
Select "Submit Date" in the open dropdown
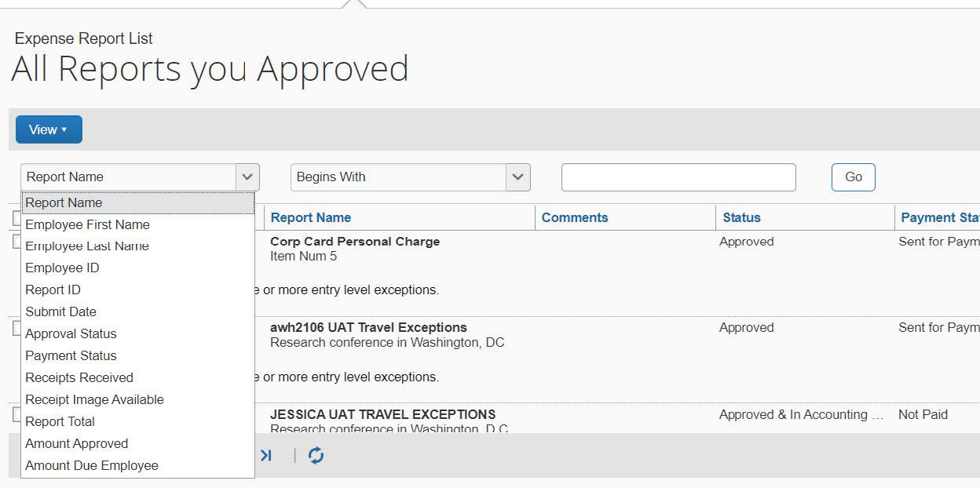[60, 311]
